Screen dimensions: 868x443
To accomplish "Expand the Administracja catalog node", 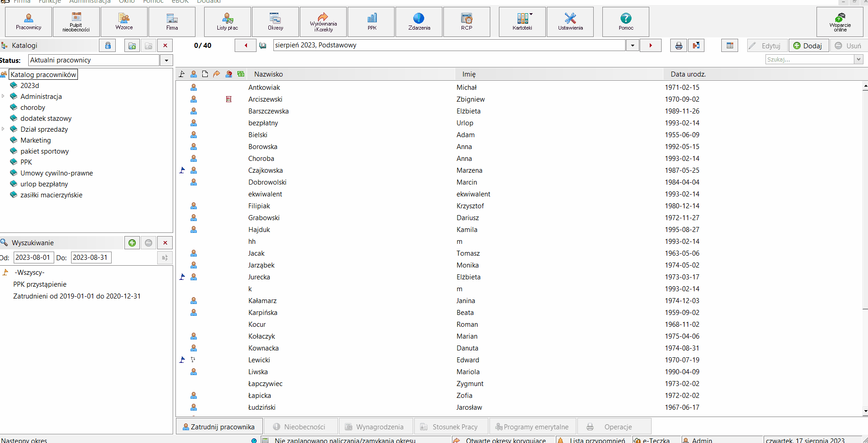I will 3,96.
